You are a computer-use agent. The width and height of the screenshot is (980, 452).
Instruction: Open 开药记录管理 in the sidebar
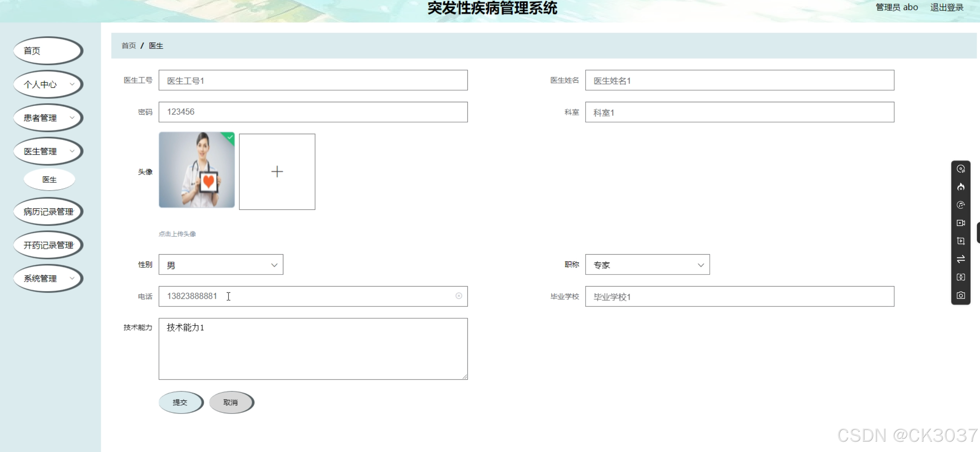[x=48, y=245]
